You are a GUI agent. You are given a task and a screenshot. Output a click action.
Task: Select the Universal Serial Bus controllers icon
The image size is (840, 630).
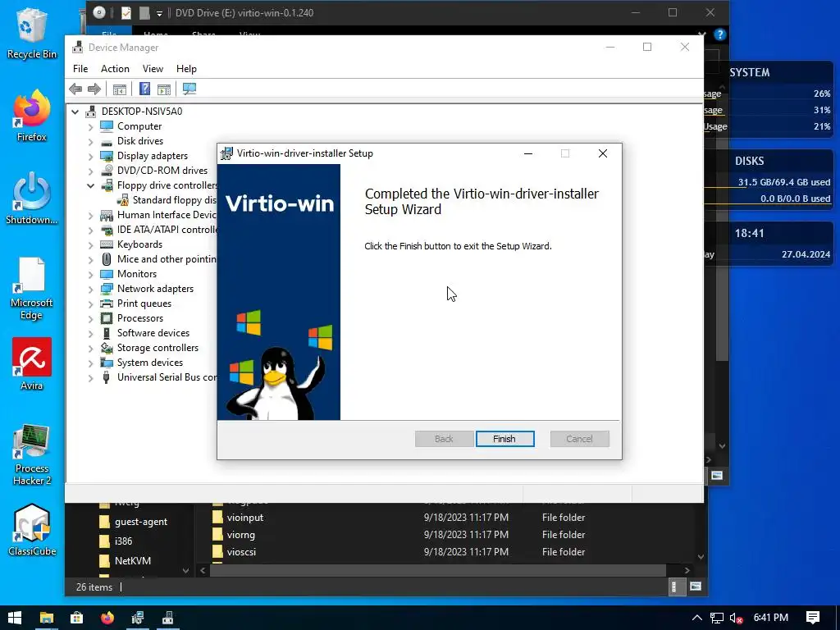107,377
